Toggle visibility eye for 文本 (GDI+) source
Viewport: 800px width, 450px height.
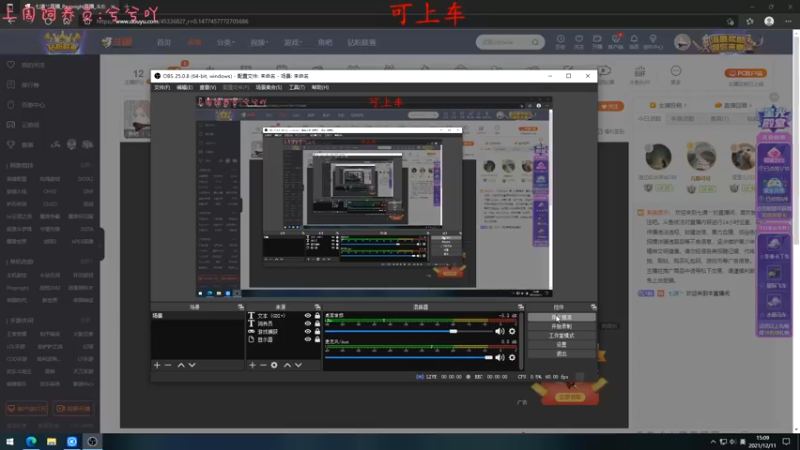pos(308,316)
